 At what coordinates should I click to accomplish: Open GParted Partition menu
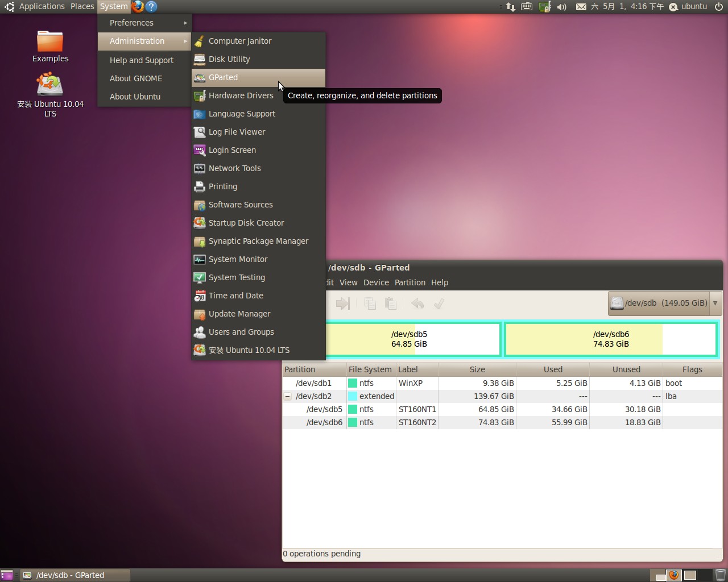coord(409,282)
